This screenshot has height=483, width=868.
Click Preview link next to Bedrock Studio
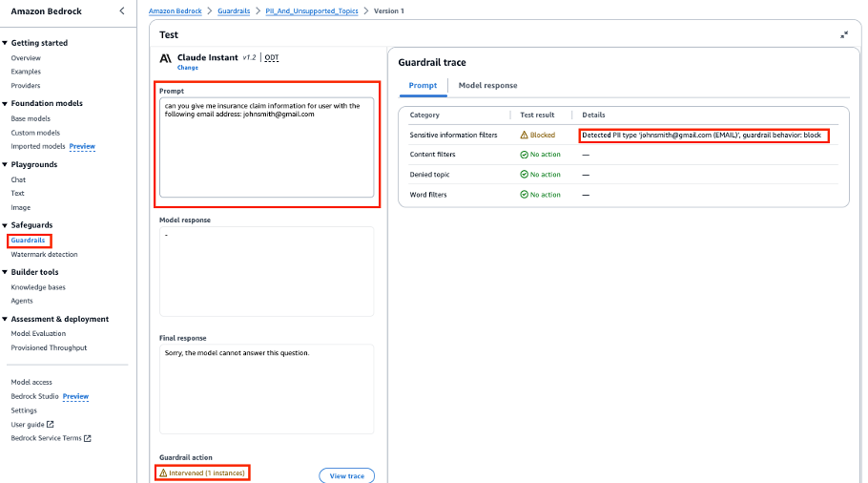pos(76,396)
